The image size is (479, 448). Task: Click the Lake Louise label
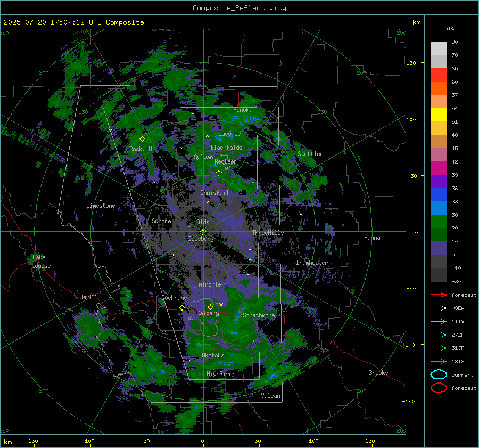(41, 262)
